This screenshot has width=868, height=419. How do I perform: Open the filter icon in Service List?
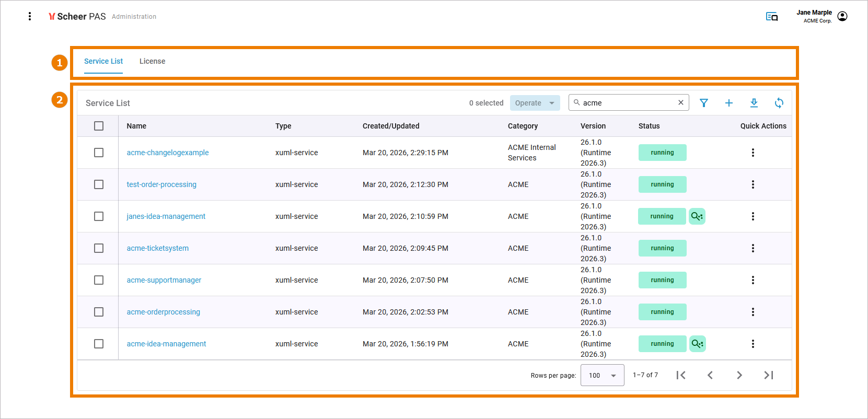[x=703, y=103]
